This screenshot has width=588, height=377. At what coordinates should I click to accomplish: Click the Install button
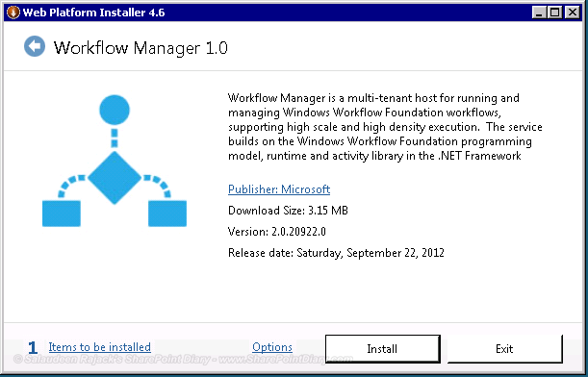(382, 349)
